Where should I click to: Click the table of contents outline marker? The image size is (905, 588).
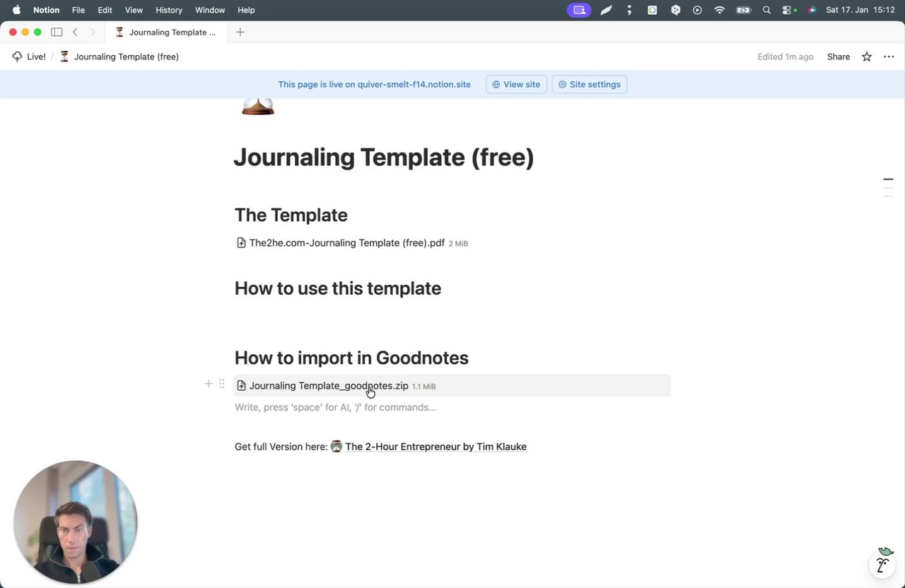888,187
